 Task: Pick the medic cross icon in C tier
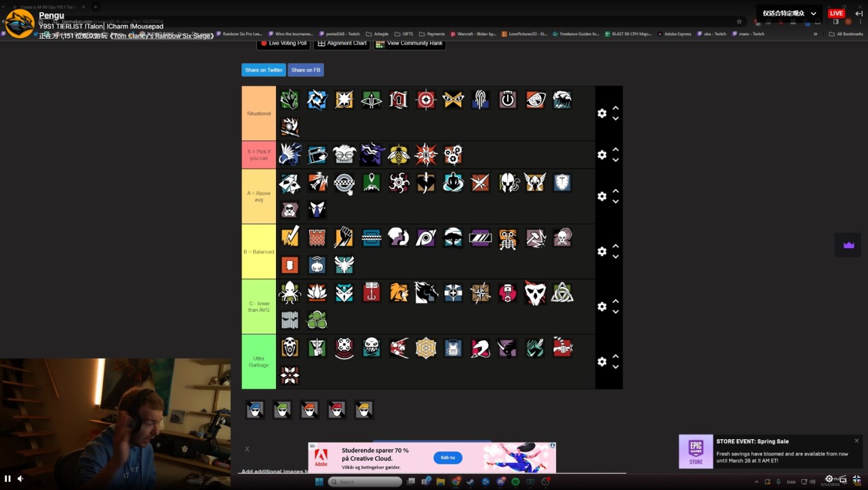(454, 293)
